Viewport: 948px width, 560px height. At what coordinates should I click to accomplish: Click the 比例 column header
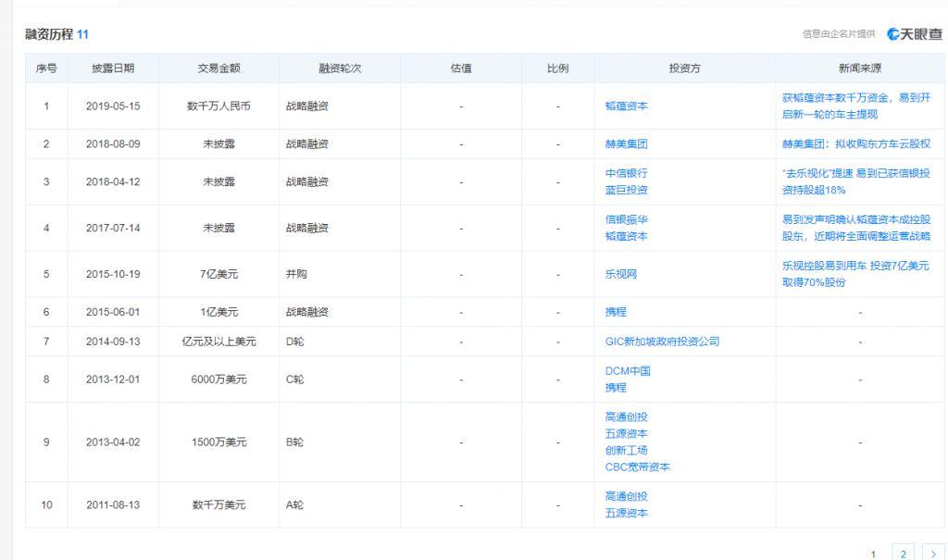[x=557, y=68]
